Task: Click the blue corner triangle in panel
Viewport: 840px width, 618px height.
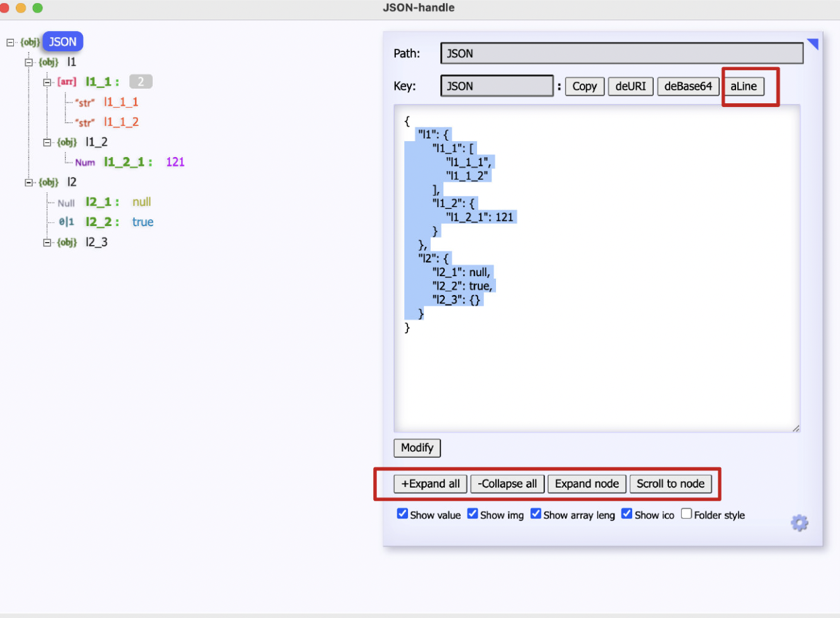Action: point(813,44)
